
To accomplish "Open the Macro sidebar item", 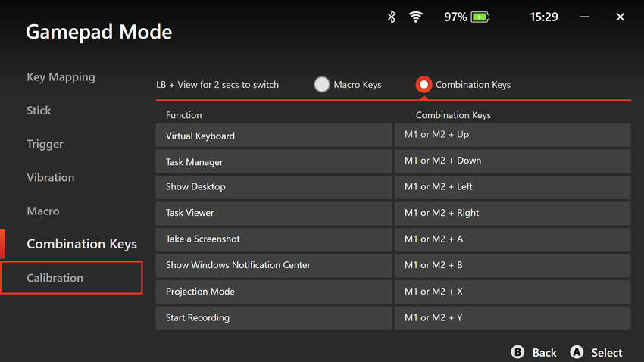I will click(42, 211).
